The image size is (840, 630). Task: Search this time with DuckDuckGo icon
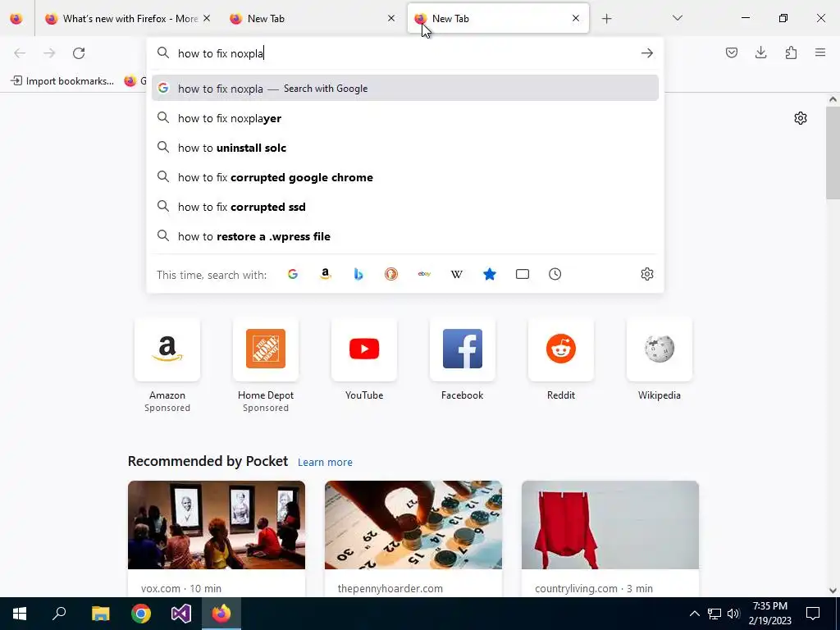coord(391,274)
